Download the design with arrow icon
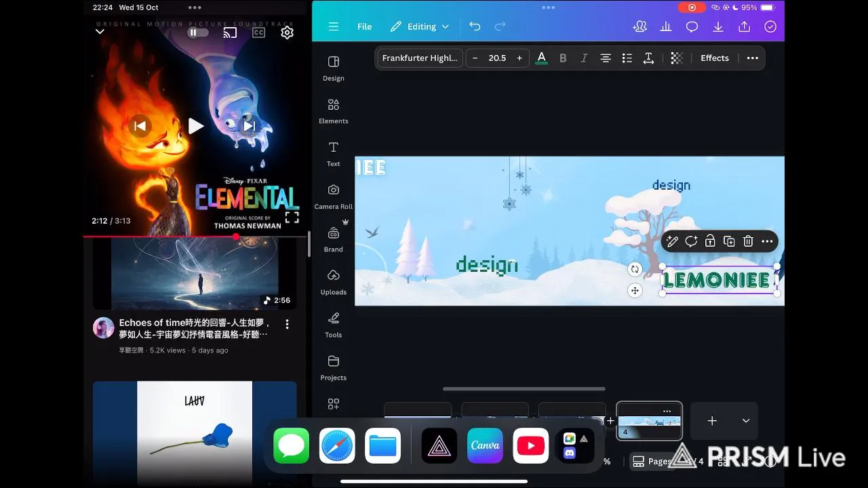Viewport: 868px width, 488px height. tap(718, 26)
